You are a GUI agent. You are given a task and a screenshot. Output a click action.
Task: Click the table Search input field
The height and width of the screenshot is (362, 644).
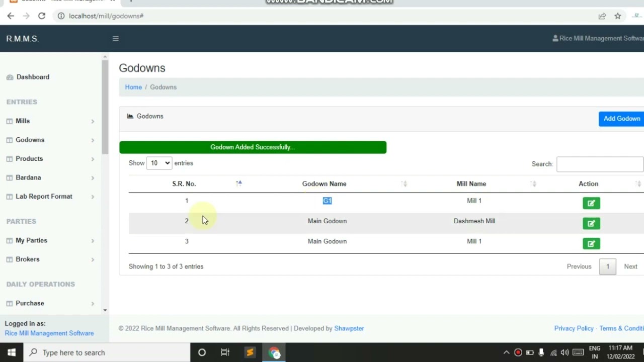point(600,164)
